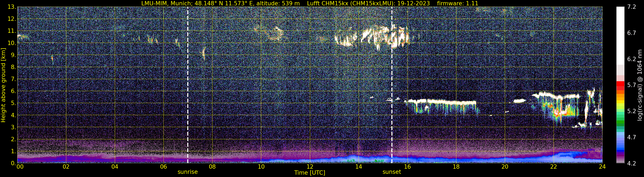
Task: Click the time tick label '14'
Action: click(358, 167)
